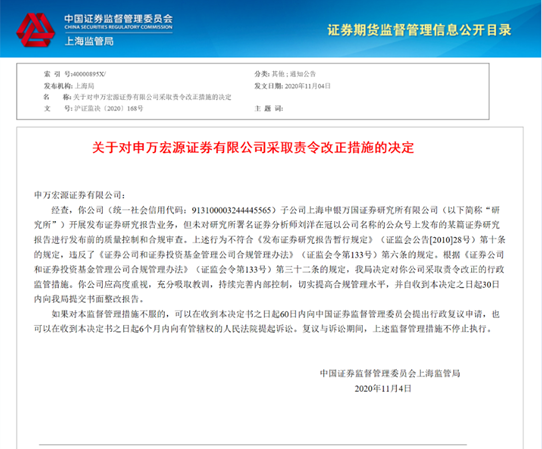Click the 主题词 label
This screenshot has width=542, height=449.
pyautogui.click(x=269, y=109)
